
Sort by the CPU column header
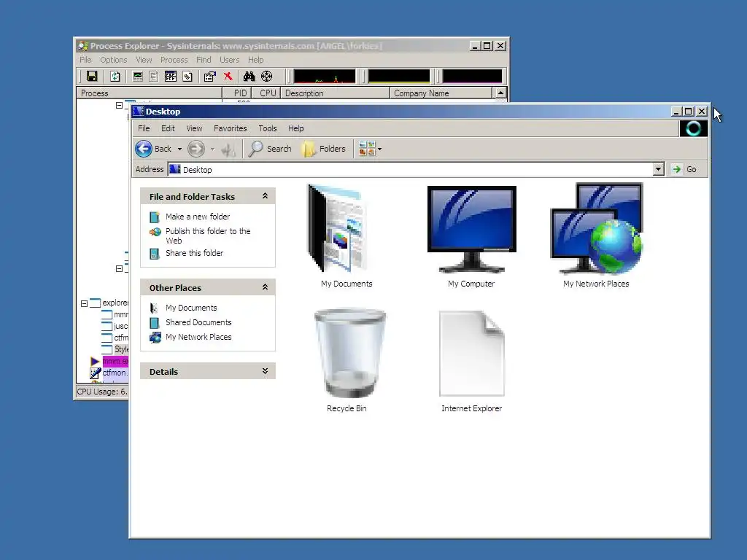(267, 93)
